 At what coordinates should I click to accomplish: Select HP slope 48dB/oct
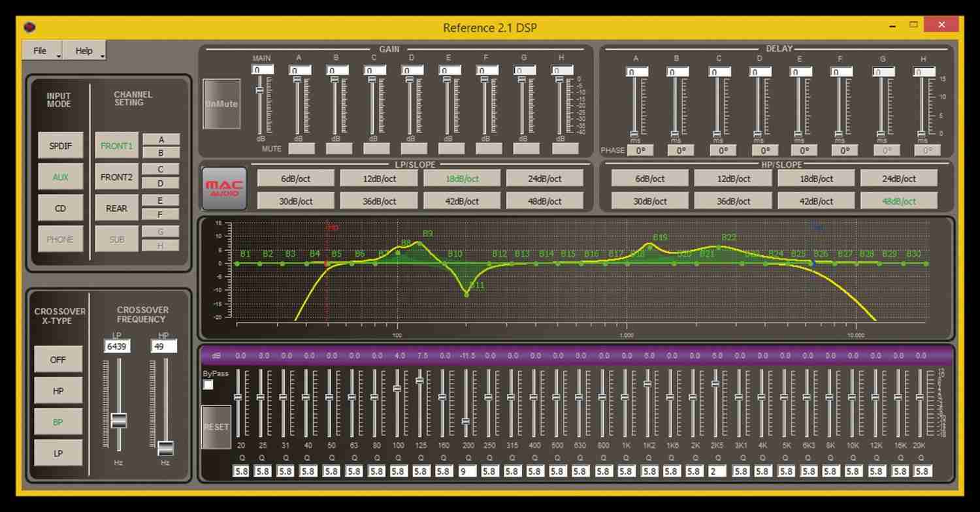899,201
